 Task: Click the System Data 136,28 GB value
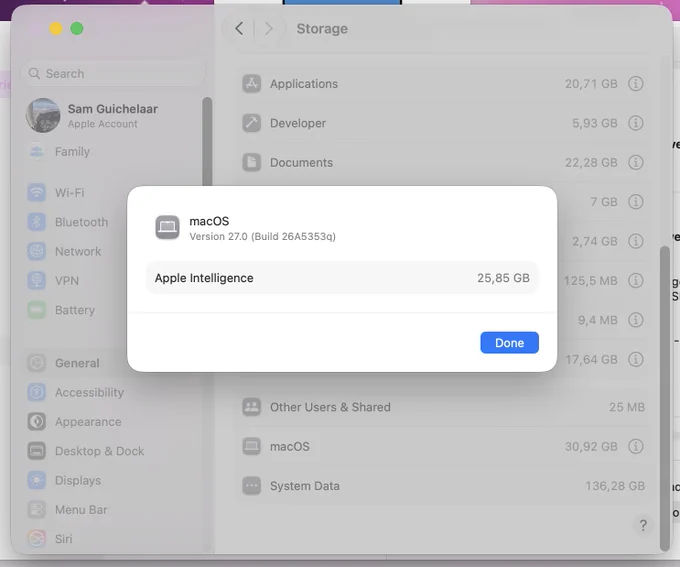point(615,486)
